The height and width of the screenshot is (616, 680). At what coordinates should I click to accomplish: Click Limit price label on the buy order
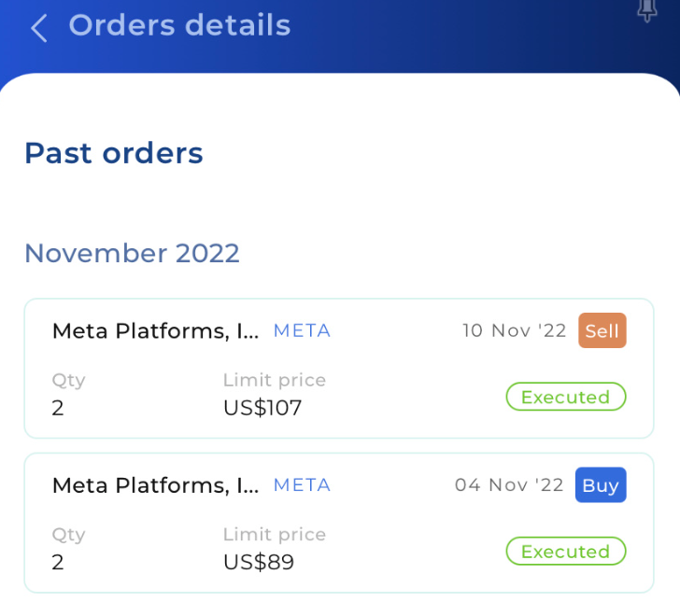[x=274, y=535]
